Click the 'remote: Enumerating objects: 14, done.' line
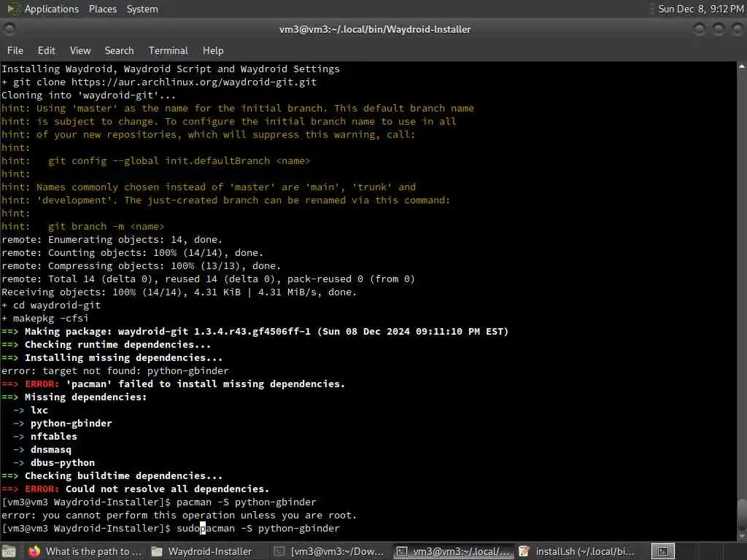 [x=112, y=239]
